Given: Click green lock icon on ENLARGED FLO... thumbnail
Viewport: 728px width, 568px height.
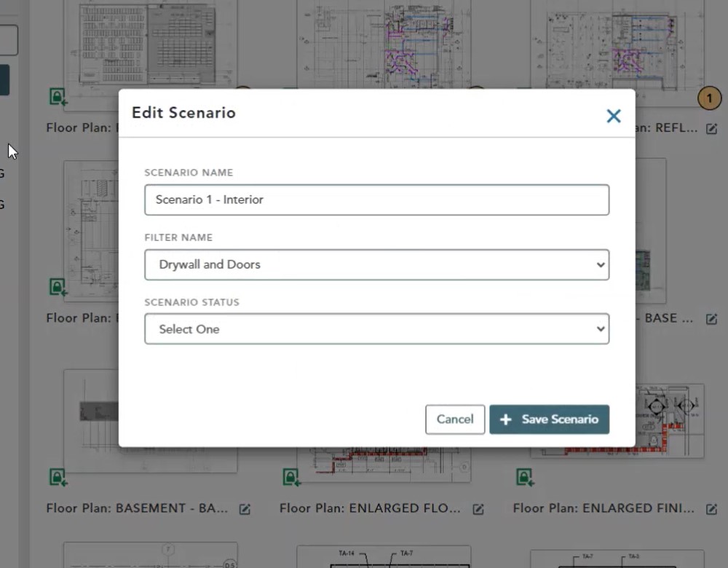Looking at the screenshot, I should [291, 477].
